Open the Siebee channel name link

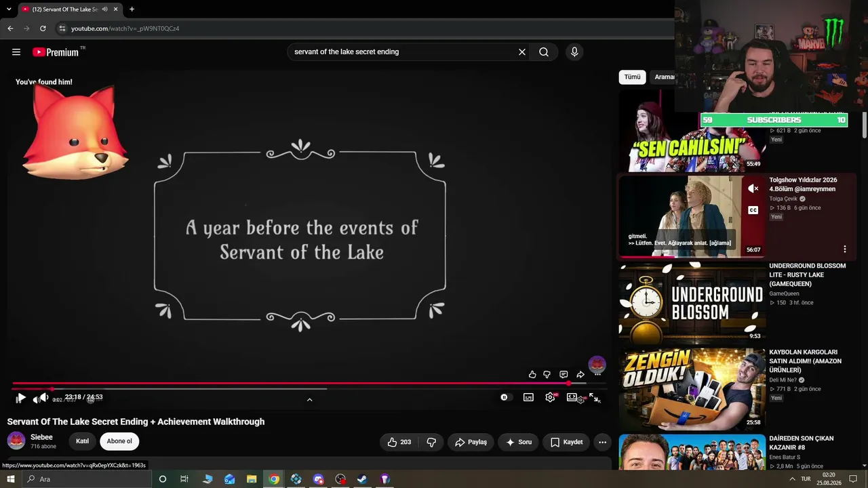tap(41, 437)
